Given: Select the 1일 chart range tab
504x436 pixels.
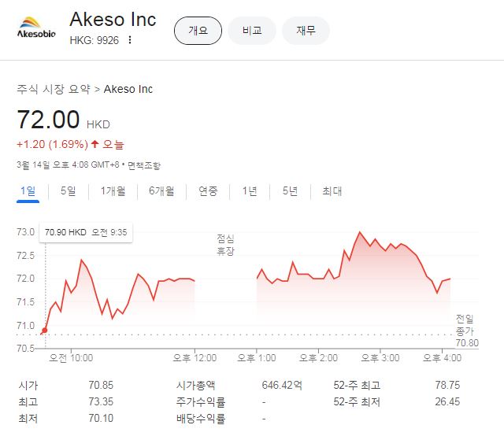Looking at the screenshot, I should 28,191.
